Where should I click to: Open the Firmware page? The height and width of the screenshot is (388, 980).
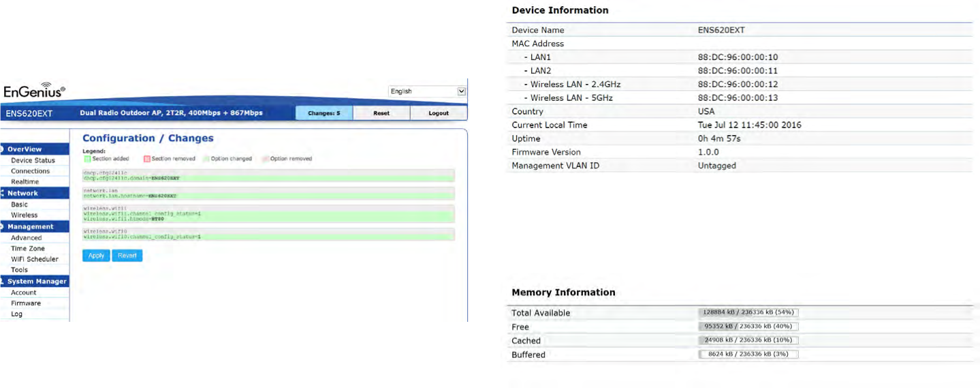pyautogui.click(x=25, y=303)
